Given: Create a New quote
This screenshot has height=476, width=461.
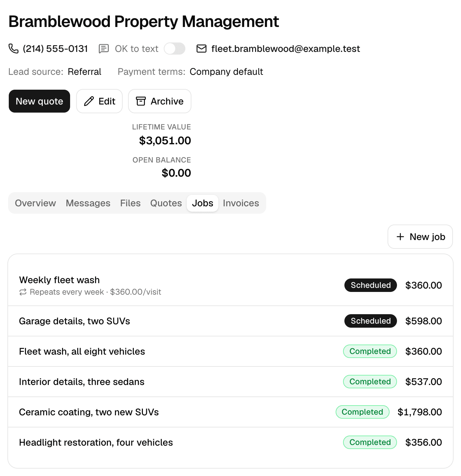Looking at the screenshot, I should tap(39, 101).
